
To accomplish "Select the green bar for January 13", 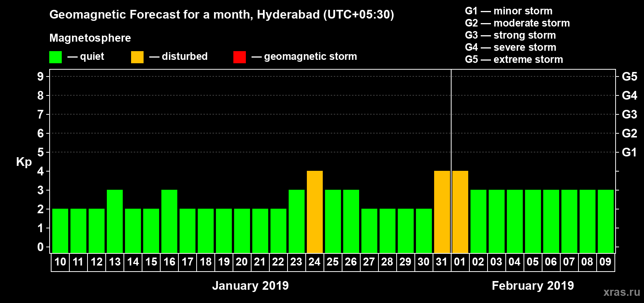I will click(115, 222).
